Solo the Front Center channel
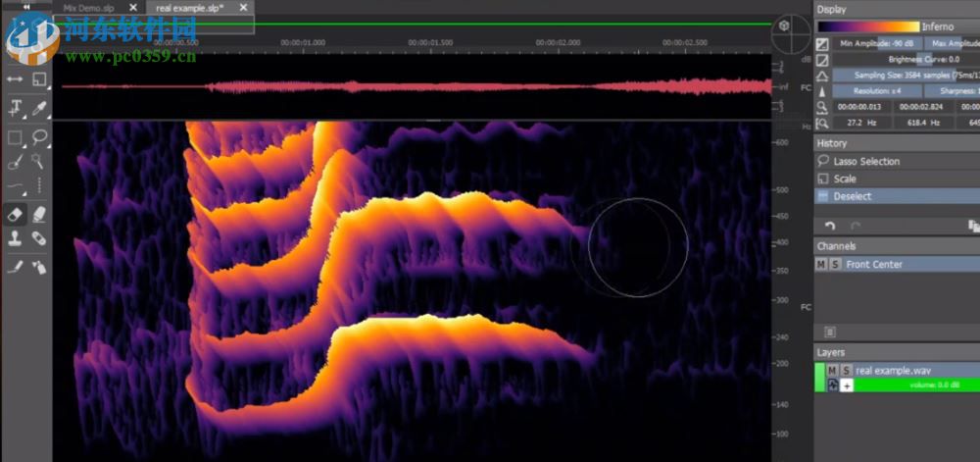This screenshot has width=980, height=462. click(834, 265)
